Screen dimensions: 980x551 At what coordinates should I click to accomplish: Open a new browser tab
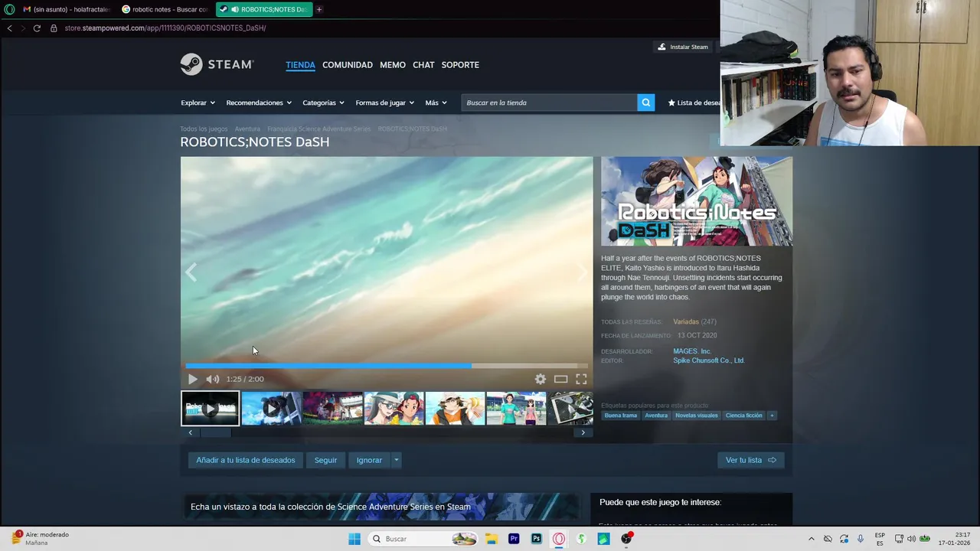point(319,9)
